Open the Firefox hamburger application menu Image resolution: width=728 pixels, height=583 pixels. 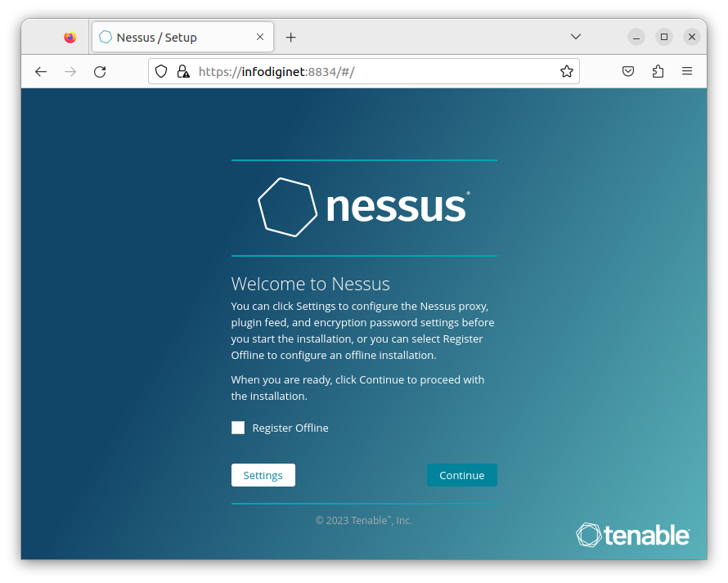point(687,71)
